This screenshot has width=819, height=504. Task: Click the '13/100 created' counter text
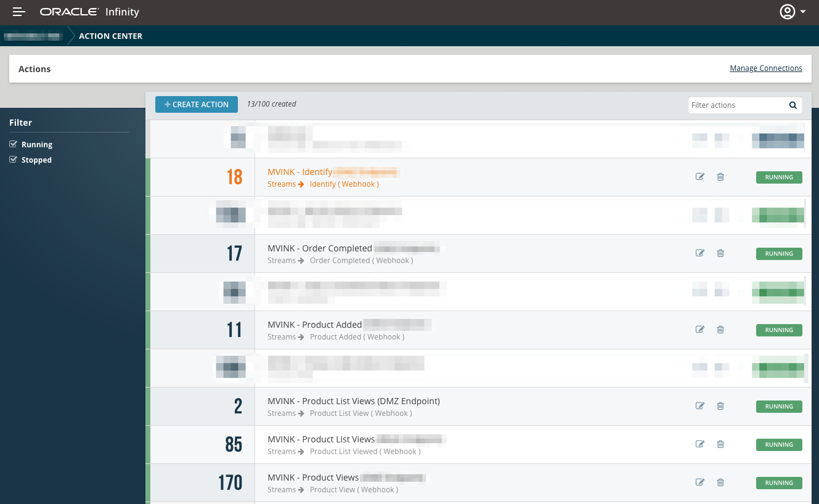[x=271, y=104]
